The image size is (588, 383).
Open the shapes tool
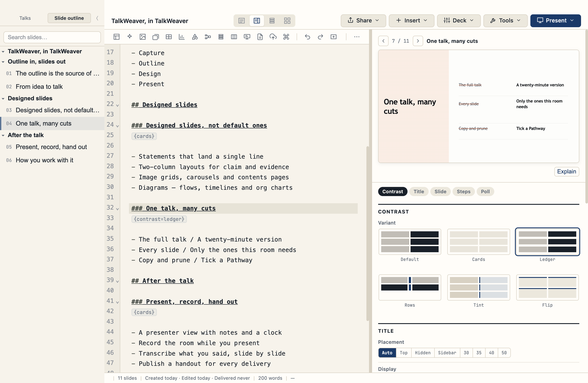coord(195,37)
